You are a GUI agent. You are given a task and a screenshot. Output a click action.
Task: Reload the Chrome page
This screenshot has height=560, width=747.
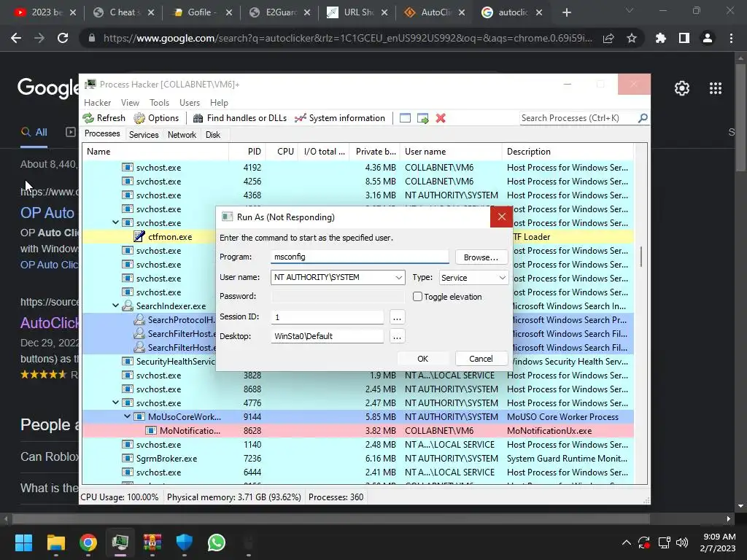coord(63,38)
